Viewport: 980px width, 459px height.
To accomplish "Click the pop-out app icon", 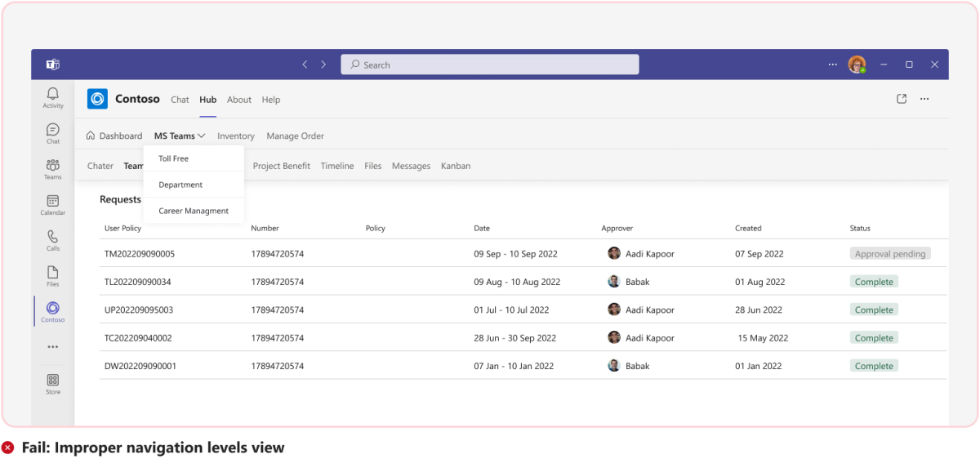I will pos(902,99).
